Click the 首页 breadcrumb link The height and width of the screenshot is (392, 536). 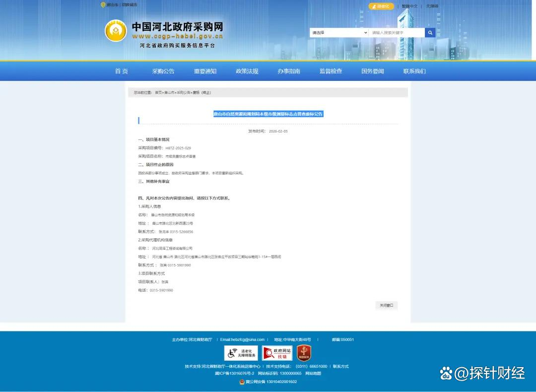point(158,93)
